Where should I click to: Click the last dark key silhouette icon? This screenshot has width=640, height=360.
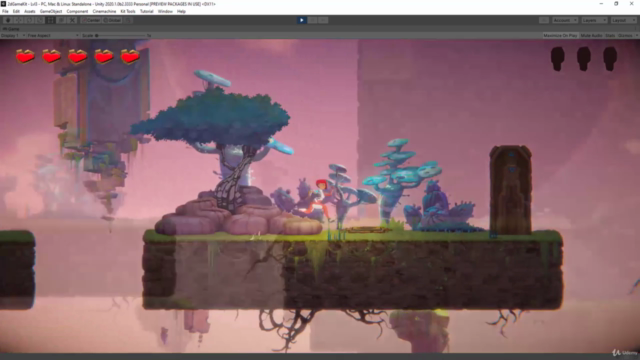tap(610, 59)
